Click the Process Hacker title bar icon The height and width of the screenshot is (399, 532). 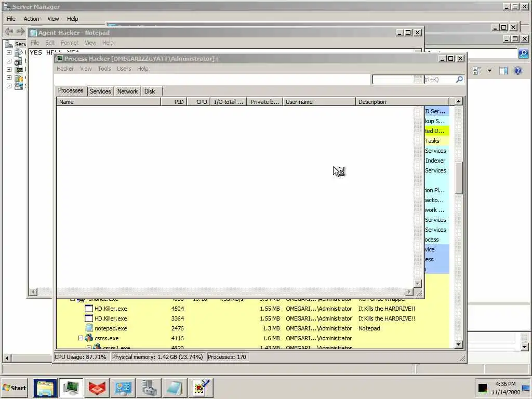[x=60, y=59]
